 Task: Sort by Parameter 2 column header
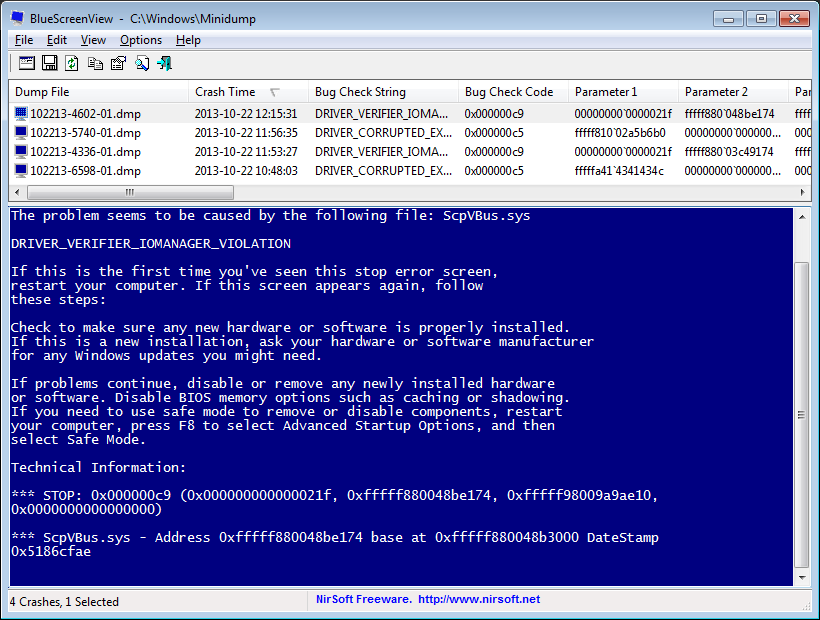pos(733,92)
